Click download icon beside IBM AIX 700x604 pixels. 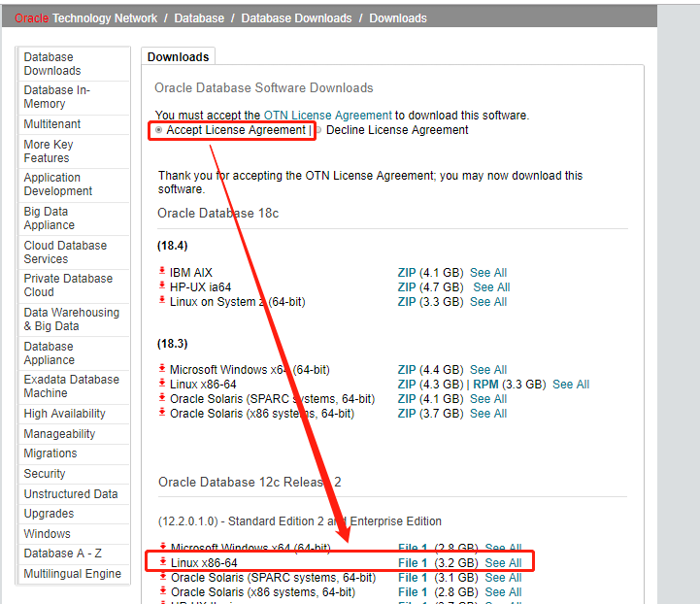coord(162,271)
